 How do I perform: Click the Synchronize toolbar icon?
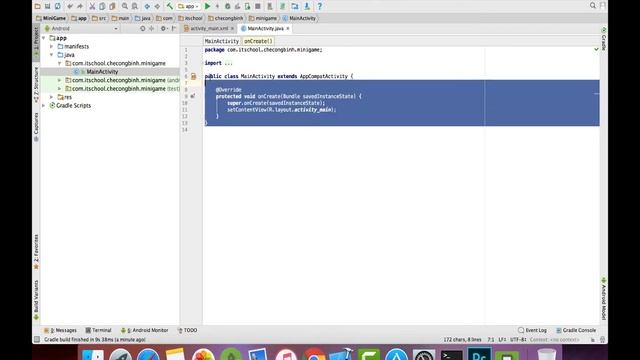pyautogui.click(x=58, y=6)
